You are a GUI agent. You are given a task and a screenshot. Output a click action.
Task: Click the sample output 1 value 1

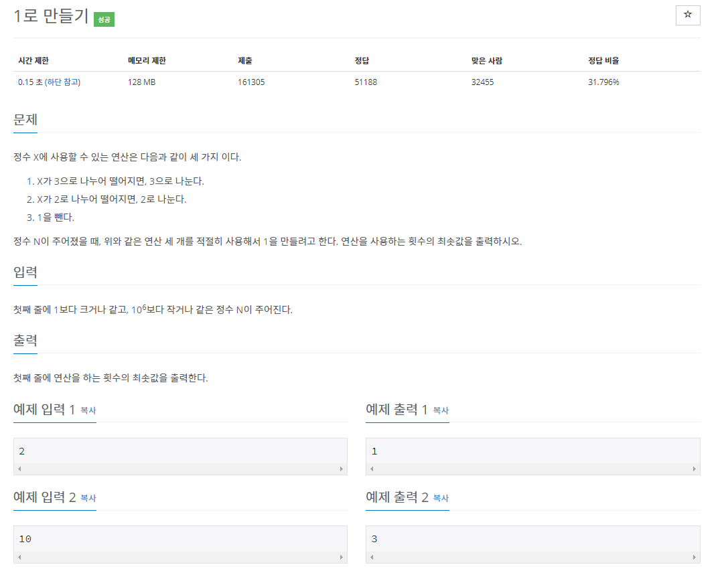click(x=374, y=451)
